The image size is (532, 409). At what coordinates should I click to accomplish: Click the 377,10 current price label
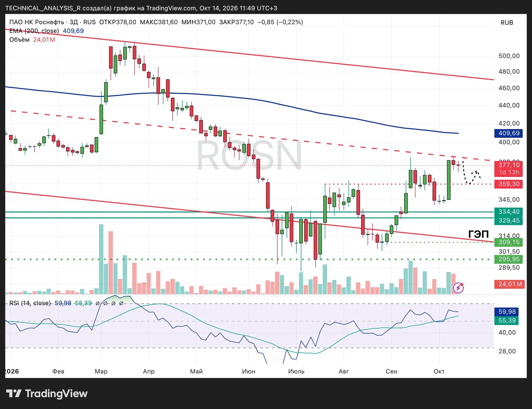[509, 165]
